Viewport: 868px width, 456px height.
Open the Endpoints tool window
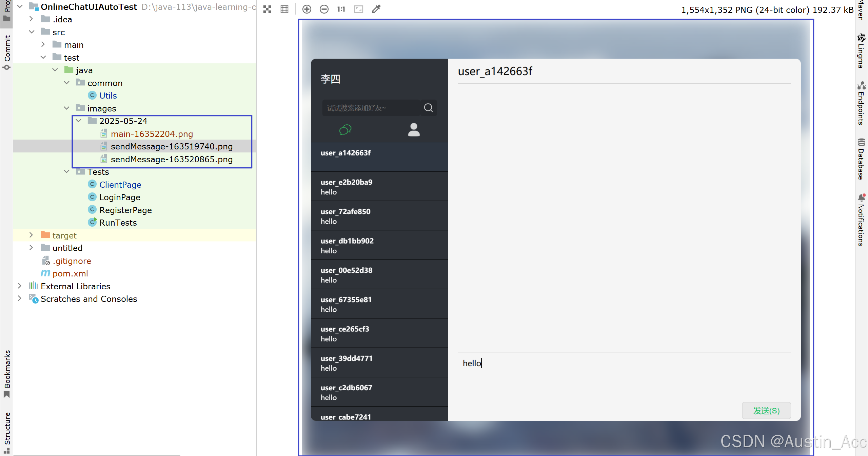(861, 103)
